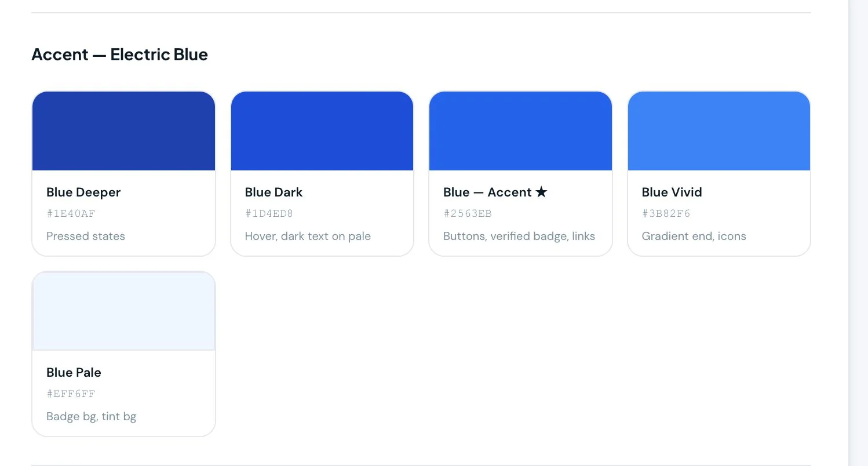Click the hex code #1D4ED8
This screenshot has width=868, height=466.
pos(269,214)
